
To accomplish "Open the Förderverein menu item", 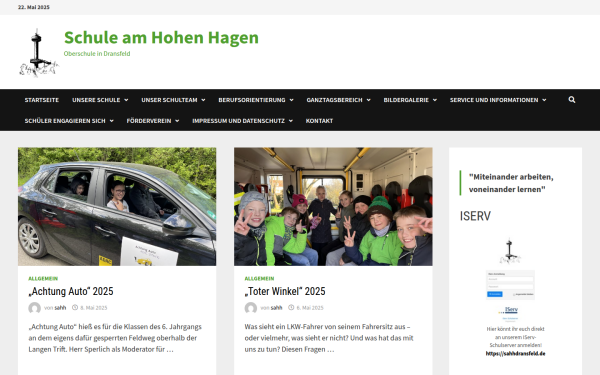I will [x=149, y=121].
